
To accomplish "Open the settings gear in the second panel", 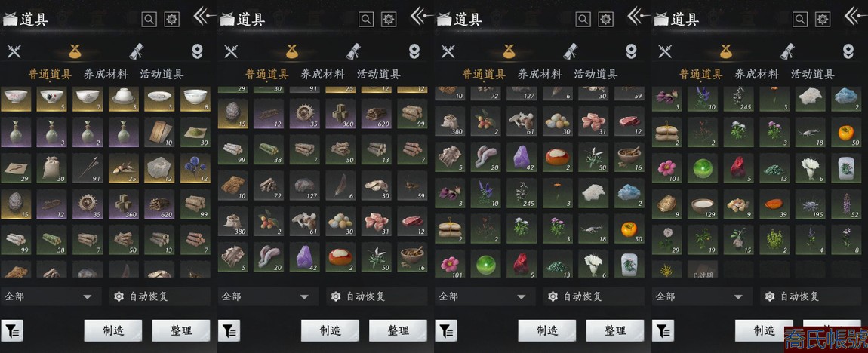I will pos(389,20).
